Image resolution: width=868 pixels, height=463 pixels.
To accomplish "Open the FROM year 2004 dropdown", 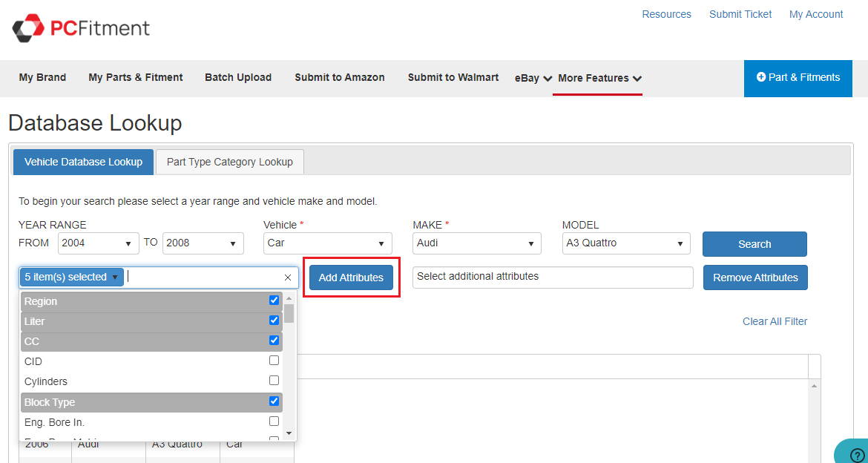I will (99, 243).
